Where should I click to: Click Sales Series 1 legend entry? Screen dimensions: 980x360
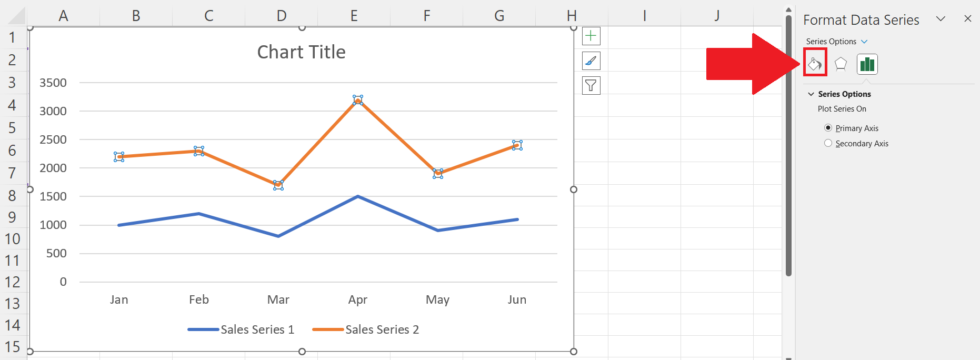click(241, 329)
